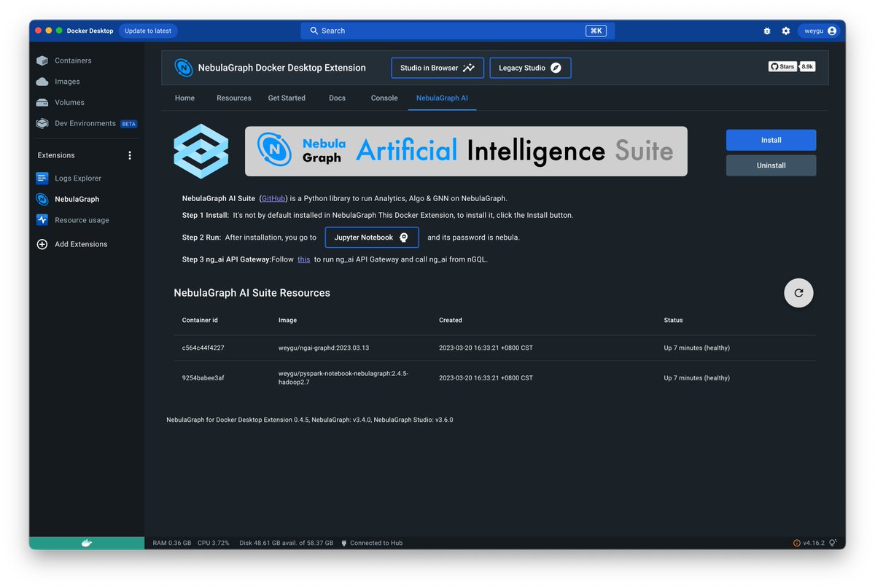875x588 pixels.
Task: Click the Docker whale icon in the status bar
Action: [86, 543]
